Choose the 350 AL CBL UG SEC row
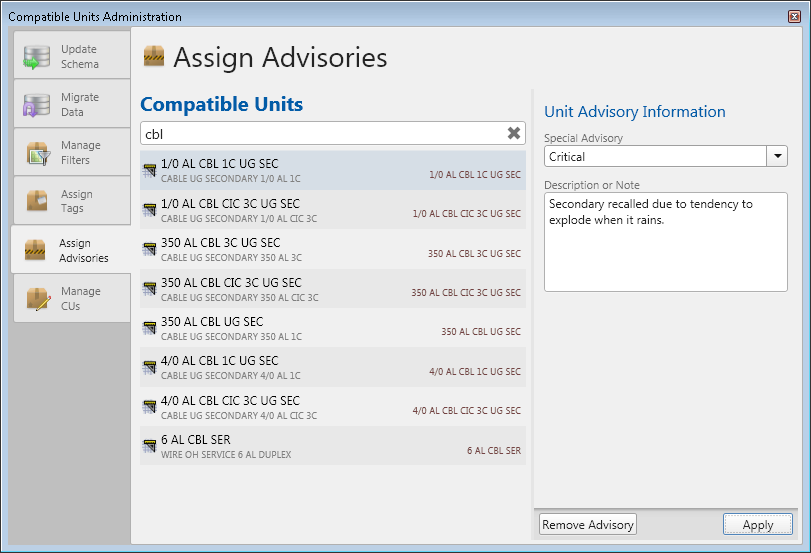Image resolution: width=811 pixels, height=553 pixels. click(x=332, y=327)
